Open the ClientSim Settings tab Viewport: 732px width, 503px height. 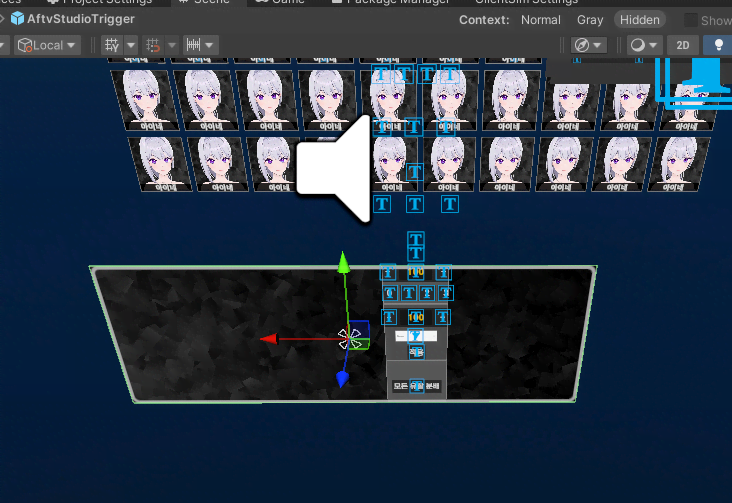[526, 2]
